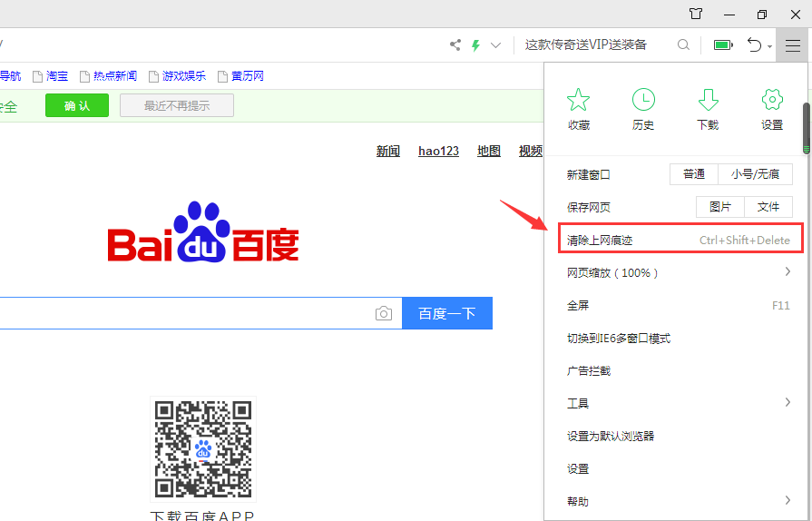Click the magnifier icon in toolbar search box

684,44
